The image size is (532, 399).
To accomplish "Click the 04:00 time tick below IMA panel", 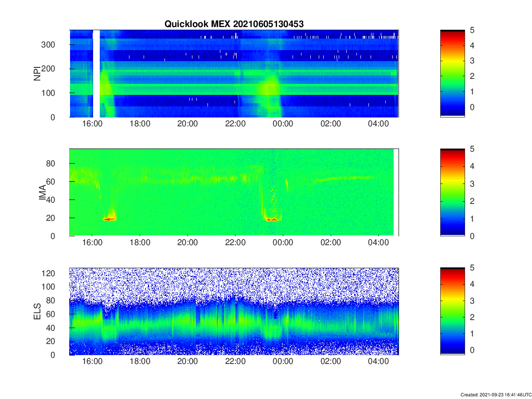I will pos(379,243).
